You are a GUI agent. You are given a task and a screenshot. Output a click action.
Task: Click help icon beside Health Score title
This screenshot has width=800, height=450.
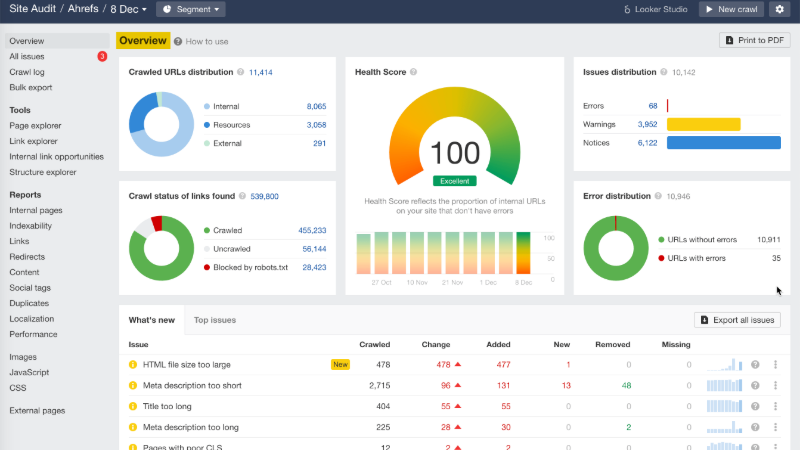[x=413, y=73]
